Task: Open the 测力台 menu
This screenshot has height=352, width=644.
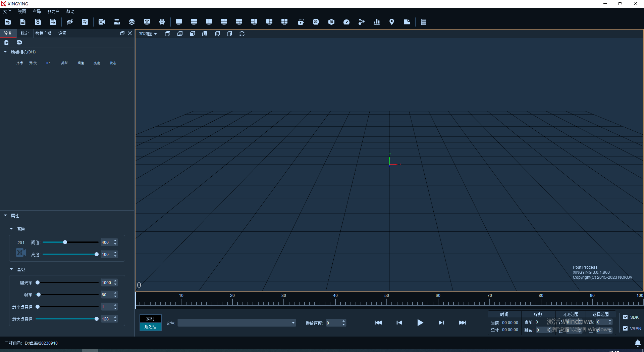Action: 53,11
